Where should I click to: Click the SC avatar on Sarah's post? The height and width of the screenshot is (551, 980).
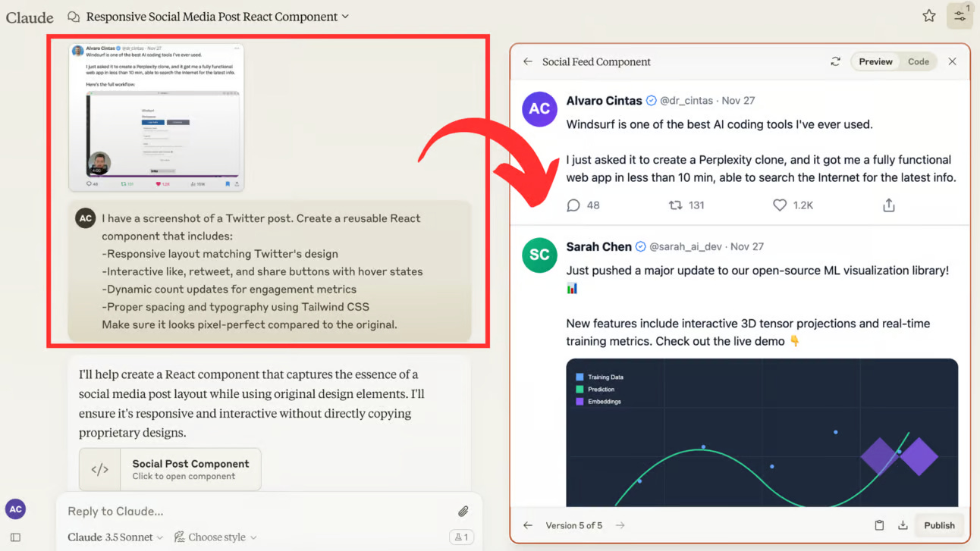tap(539, 255)
